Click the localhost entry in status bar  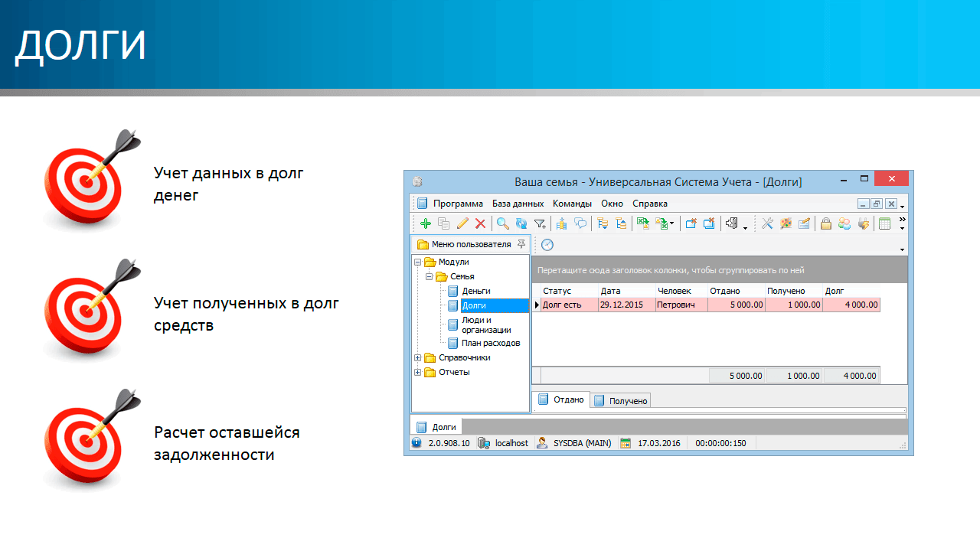[511, 443]
